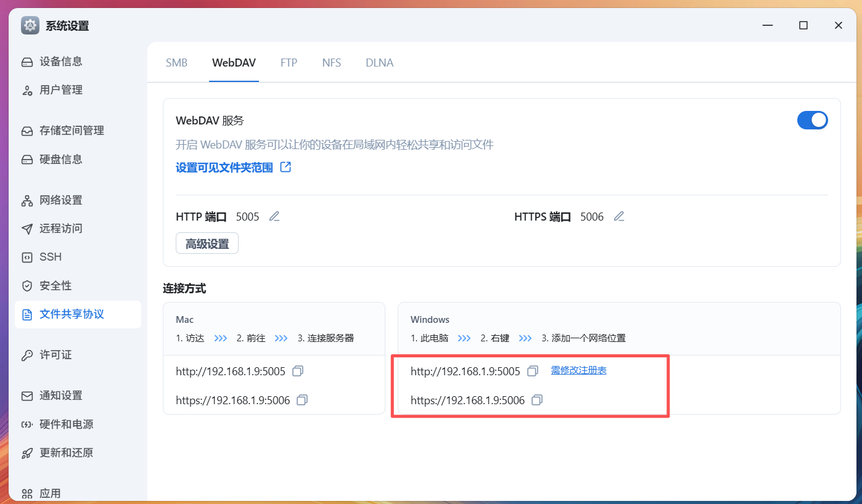Copy the Mac https://192.168.1.9:5006 address
The width and height of the screenshot is (862, 504).
point(302,400)
